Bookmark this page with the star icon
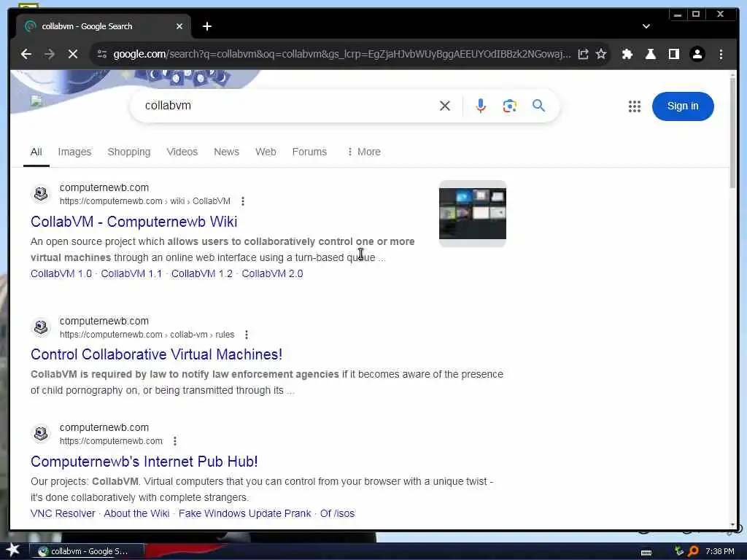 [601, 54]
